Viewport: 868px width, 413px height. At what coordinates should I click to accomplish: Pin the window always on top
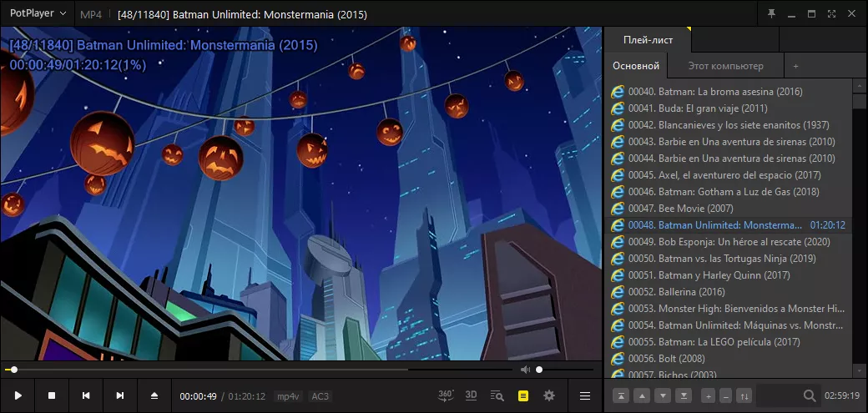pyautogui.click(x=771, y=14)
